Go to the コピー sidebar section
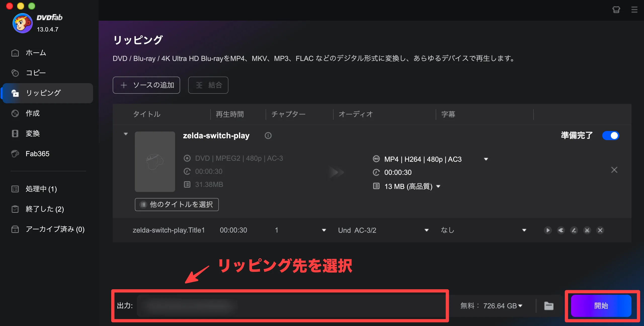 click(36, 73)
